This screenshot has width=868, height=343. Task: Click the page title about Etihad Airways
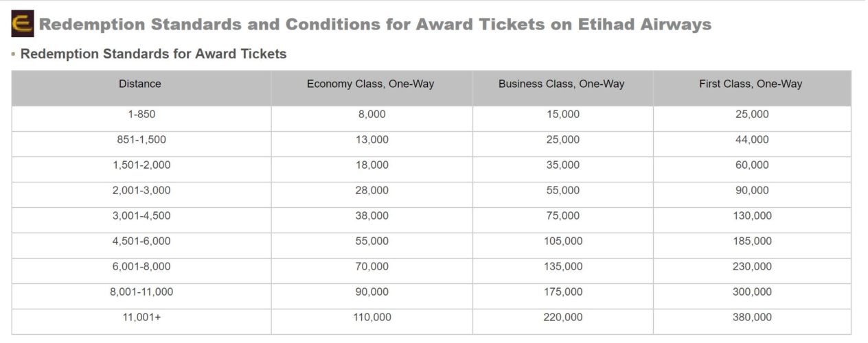[375, 25]
